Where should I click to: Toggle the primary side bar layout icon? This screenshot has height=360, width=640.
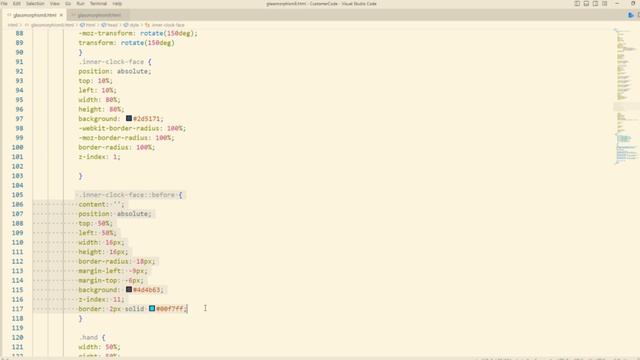(x=577, y=4)
